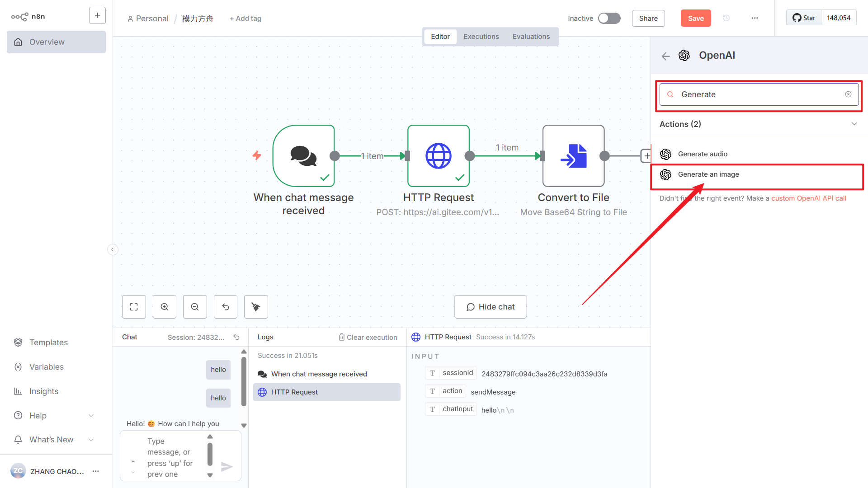
Task: Open the custom OpenAI API call link
Action: click(x=808, y=198)
